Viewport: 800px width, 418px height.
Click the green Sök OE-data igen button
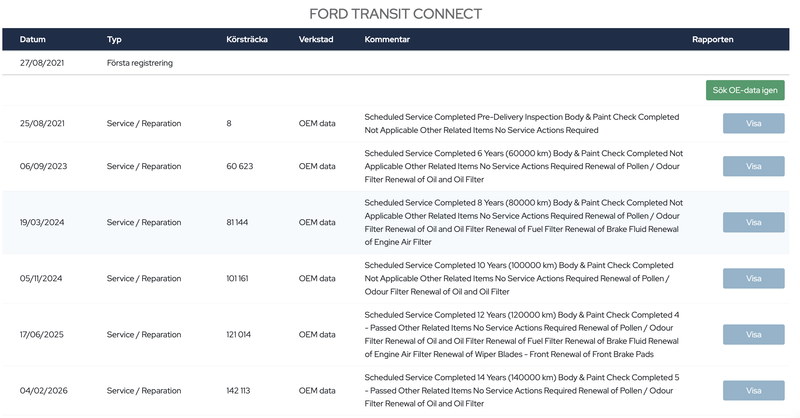(x=745, y=90)
